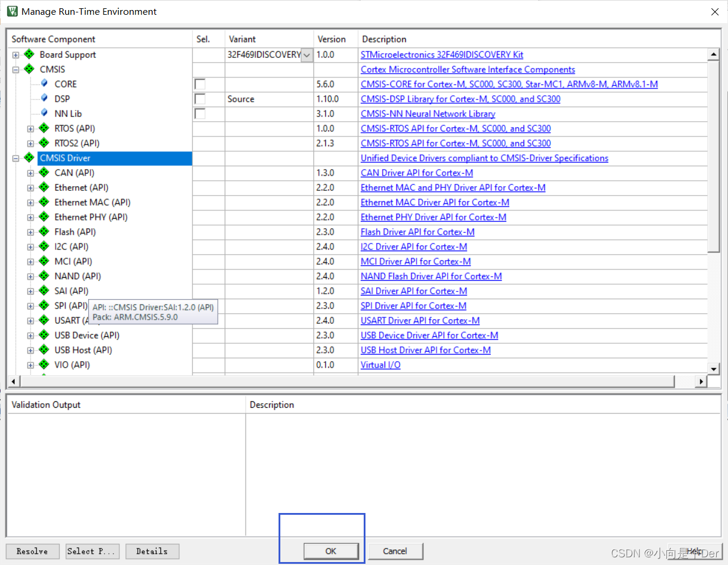Image resolution: width=728 pixels, height=565 pixels.
Task: Enable the CMSIS DSP checkbox
Action: (x=200, y=99)
